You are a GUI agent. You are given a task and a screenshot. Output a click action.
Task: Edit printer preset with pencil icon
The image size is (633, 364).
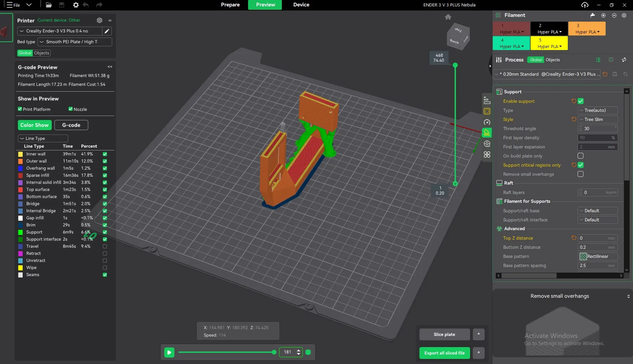107,31
